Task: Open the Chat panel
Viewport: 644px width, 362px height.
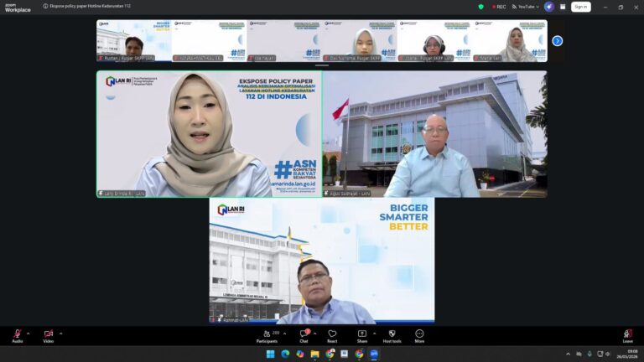Action: coord(304,336)
